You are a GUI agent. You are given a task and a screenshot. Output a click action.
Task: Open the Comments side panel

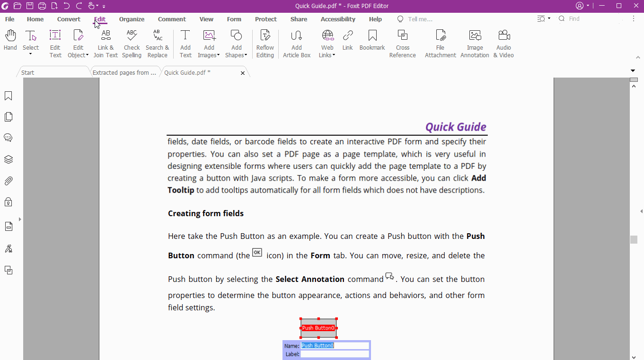tap(8, 138)
